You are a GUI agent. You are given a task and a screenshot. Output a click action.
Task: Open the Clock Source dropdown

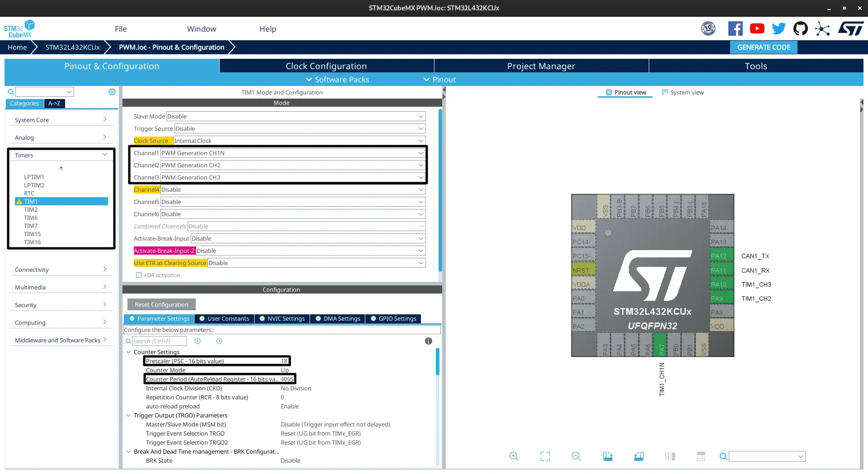click(299, 141)
